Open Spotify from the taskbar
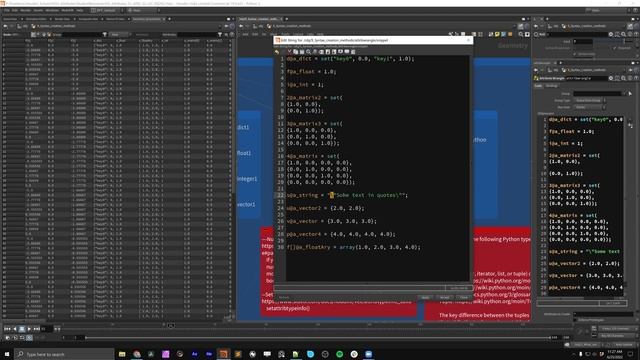Image resolution: width=640 pixels, height=360 pixels. tap(340, 354)
